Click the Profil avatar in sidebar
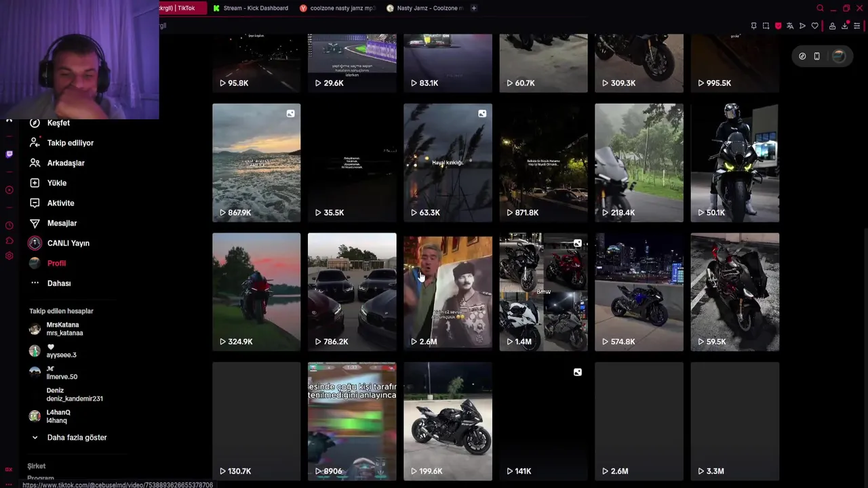The width and height of the screenshot is (868, 488). click(x=35, y=263)
